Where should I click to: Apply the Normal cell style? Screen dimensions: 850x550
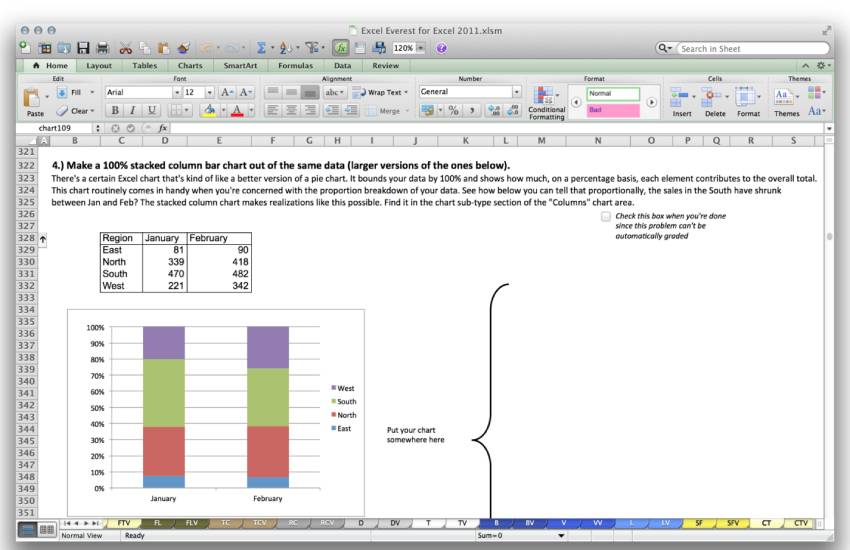613,93
